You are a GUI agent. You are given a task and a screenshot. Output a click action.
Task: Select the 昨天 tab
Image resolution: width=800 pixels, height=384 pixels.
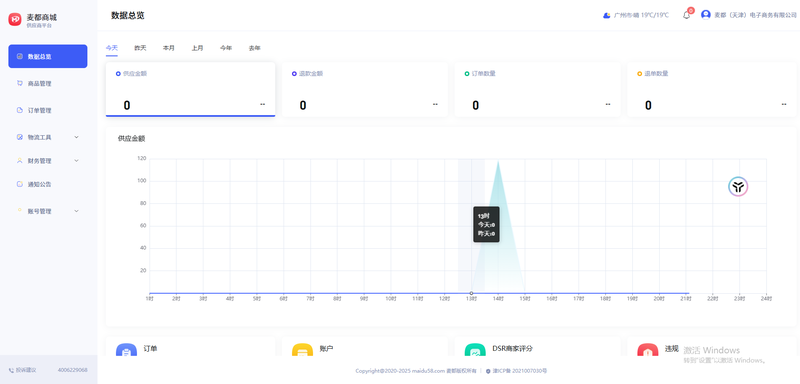(140, 48)
